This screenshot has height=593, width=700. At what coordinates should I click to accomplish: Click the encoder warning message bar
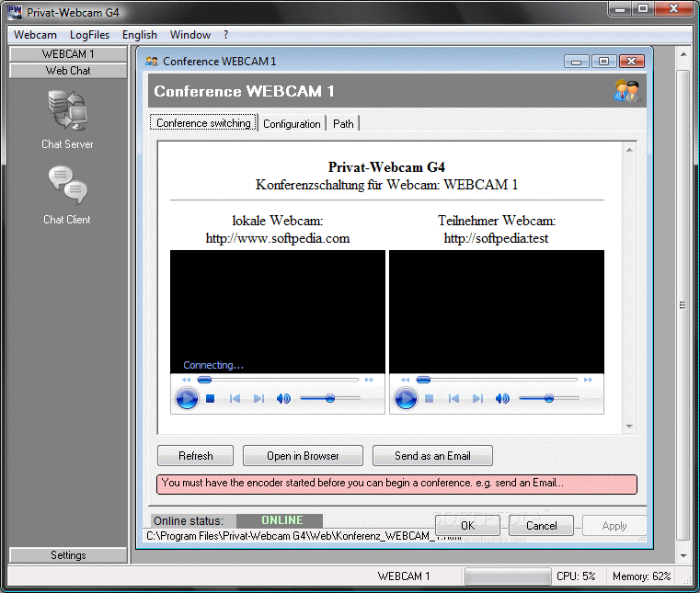pyautogui.click(x=396, y=484)
